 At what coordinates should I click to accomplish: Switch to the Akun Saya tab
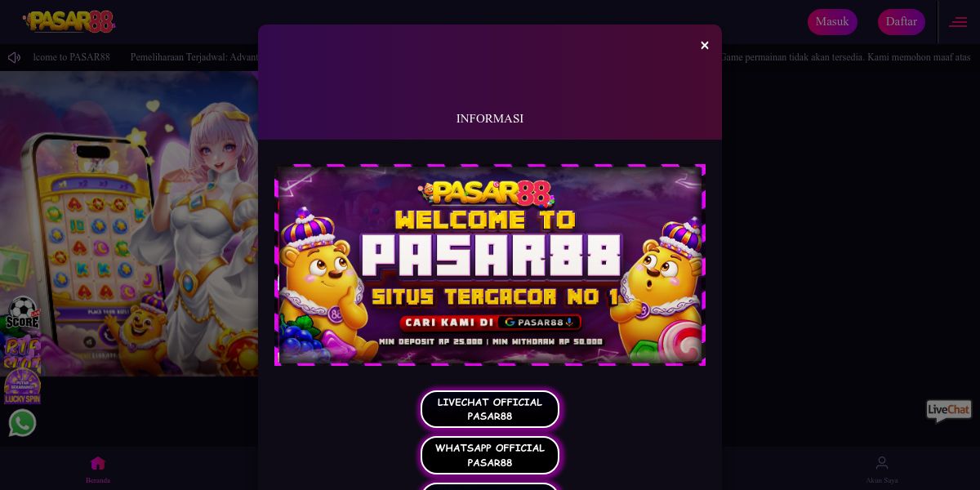[x=882, y=469]
